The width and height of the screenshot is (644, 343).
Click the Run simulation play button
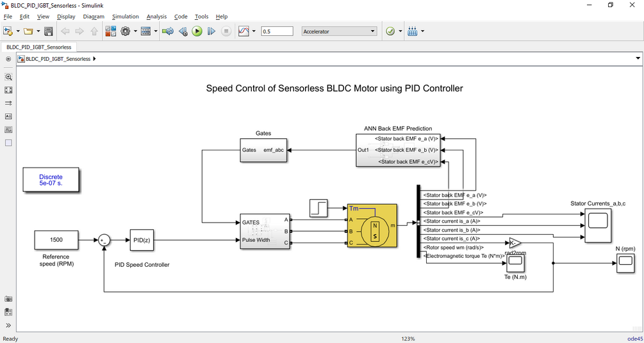(197, 31)
